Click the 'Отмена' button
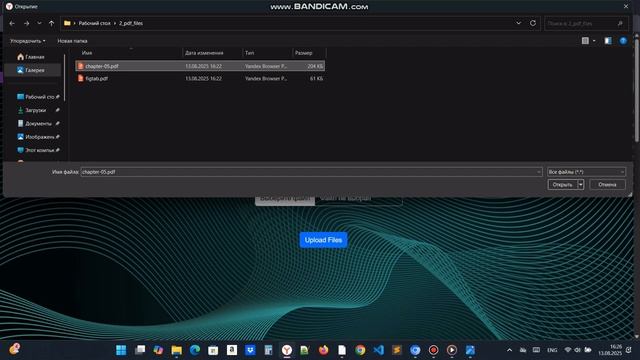This screenshot has height=360, width=640. [607, 185]
